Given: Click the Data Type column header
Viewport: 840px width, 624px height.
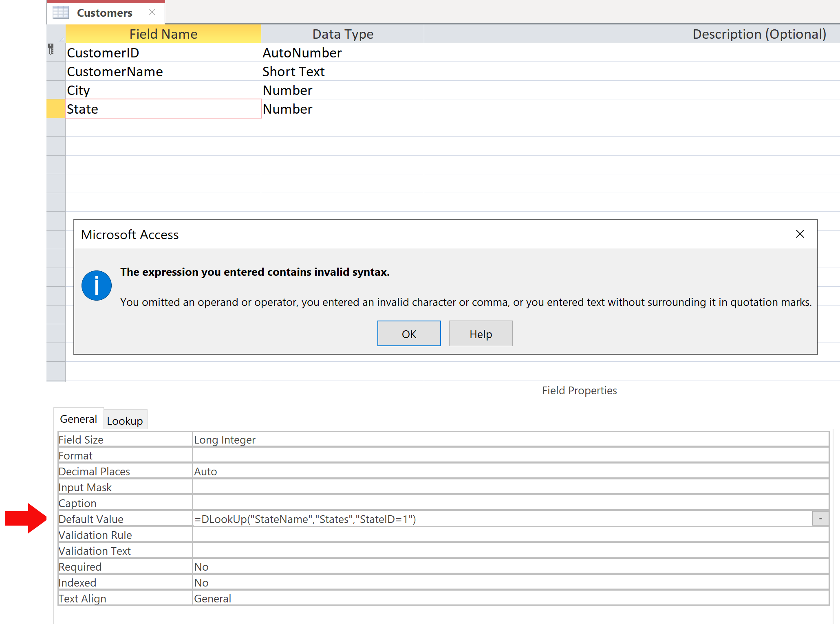Looking at the screenshot, I should coord(342,34).
